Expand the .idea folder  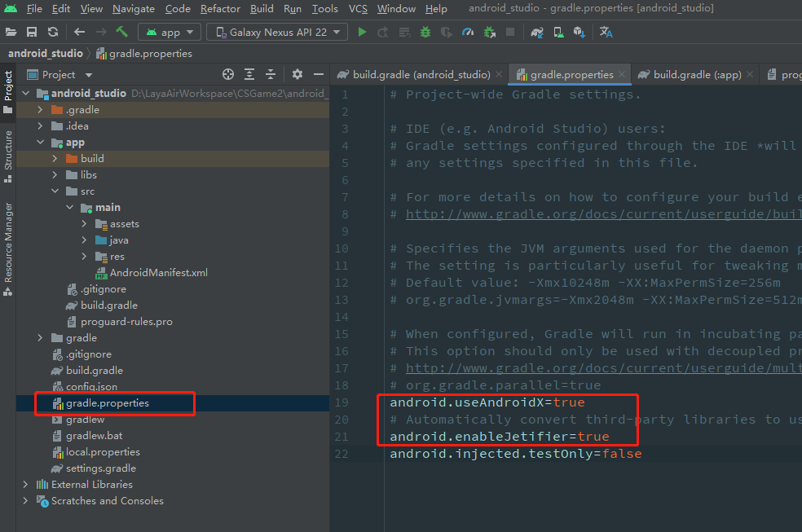41,126
